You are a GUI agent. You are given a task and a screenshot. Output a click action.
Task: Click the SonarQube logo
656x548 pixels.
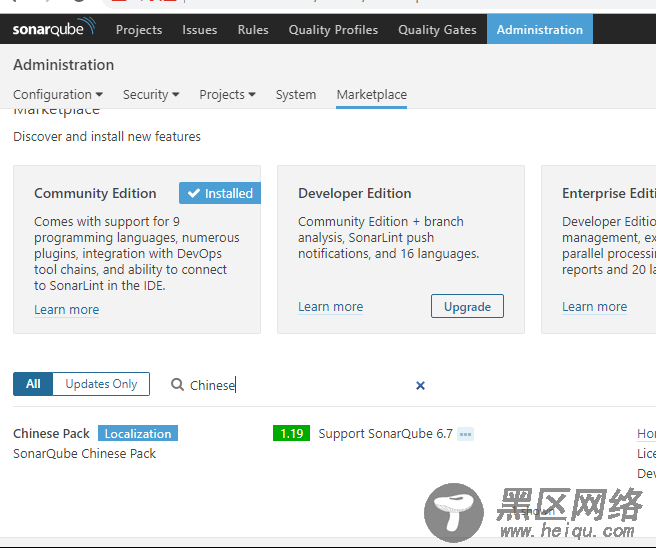tap(54, 28)
